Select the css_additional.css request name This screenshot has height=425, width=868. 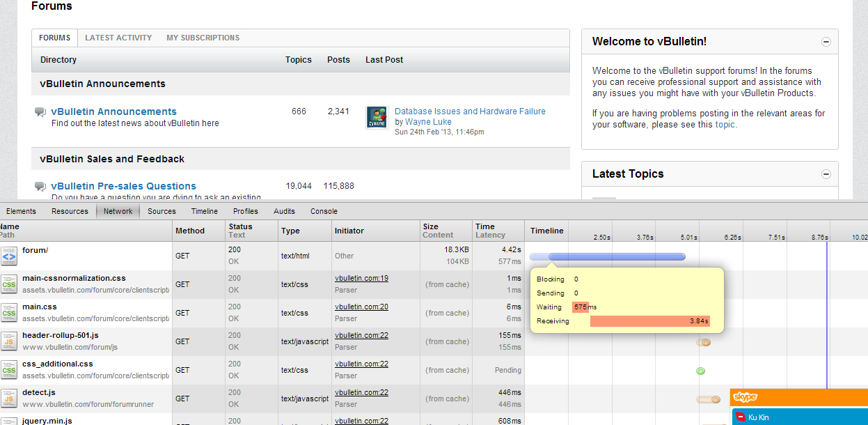(57, 364)
